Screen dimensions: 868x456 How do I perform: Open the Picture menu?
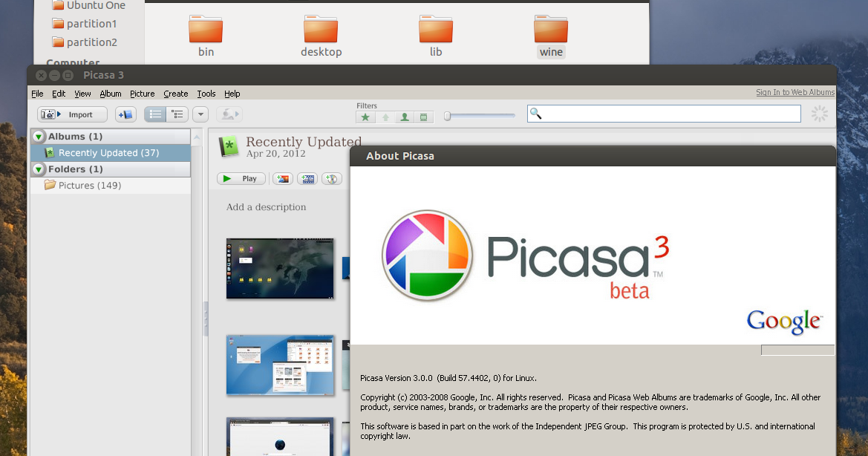[142, 94]
